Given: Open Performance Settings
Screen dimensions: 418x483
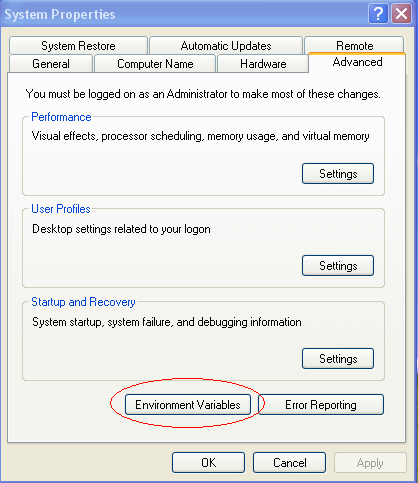Looking at the screenshot, I should (338, 174).
